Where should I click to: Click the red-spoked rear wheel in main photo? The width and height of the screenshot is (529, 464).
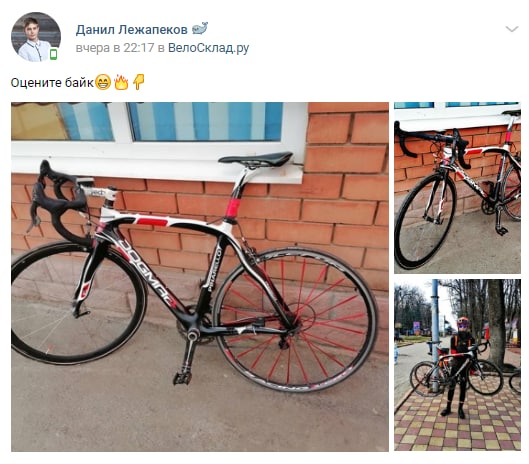(295, 320)
